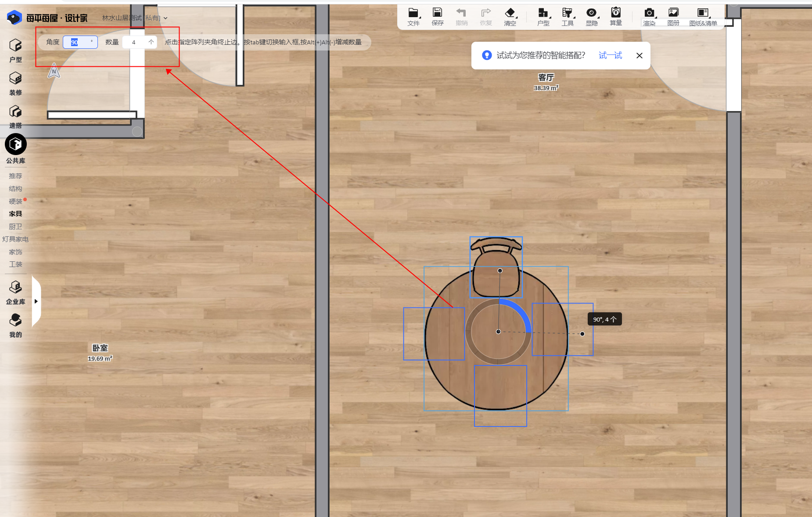The image size is (812, 517).
Task: Close the smart match suggestion popup
Action: click(640, 55)
